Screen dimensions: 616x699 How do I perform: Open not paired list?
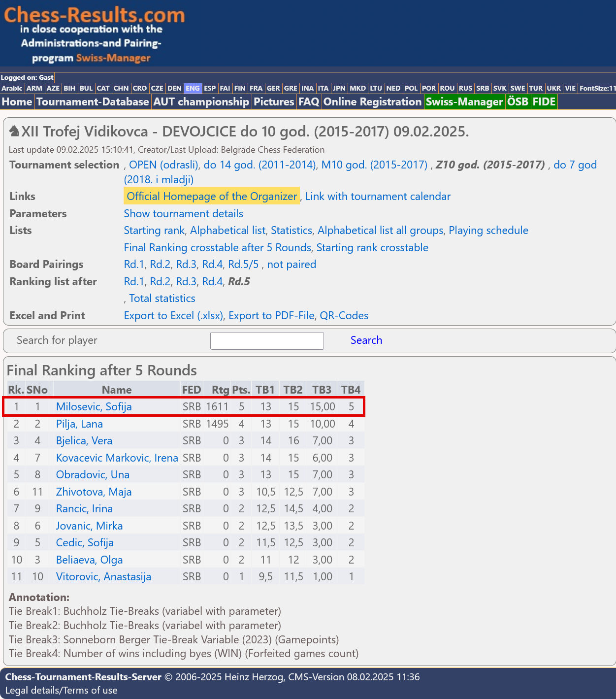point(292,265)
